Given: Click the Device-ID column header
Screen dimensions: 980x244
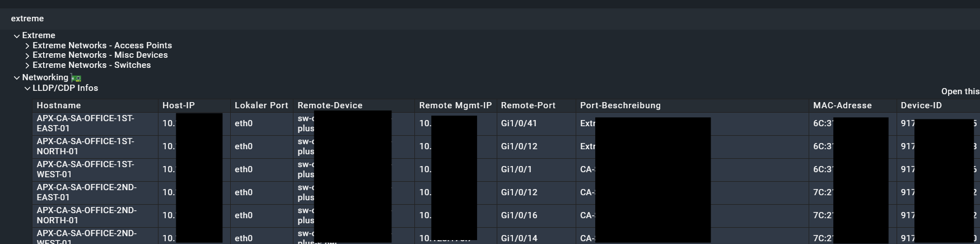Looking at the screenshot, I should [921, 105].
